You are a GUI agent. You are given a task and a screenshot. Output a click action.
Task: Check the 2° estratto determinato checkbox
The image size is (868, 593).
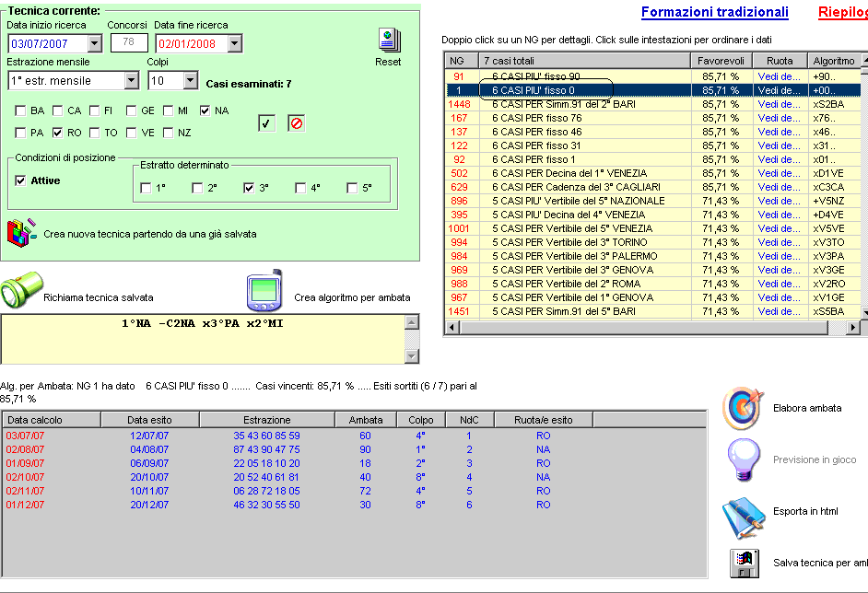pyautogui.click(x=197, y=188)
